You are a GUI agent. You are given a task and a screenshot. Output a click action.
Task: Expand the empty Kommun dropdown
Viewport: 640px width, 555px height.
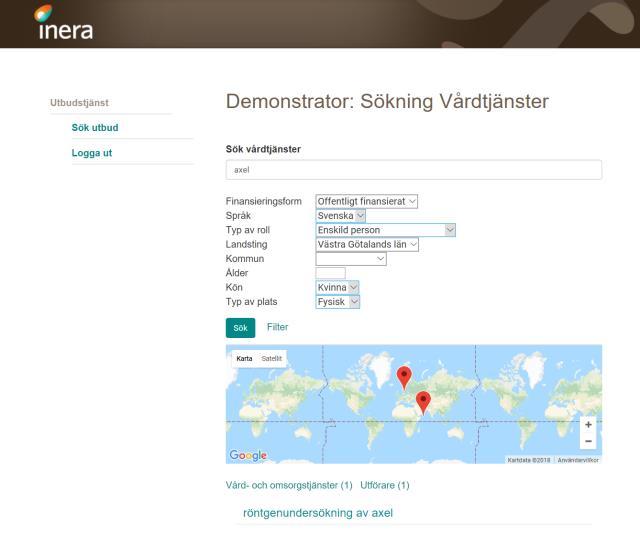tap(351, 259)
